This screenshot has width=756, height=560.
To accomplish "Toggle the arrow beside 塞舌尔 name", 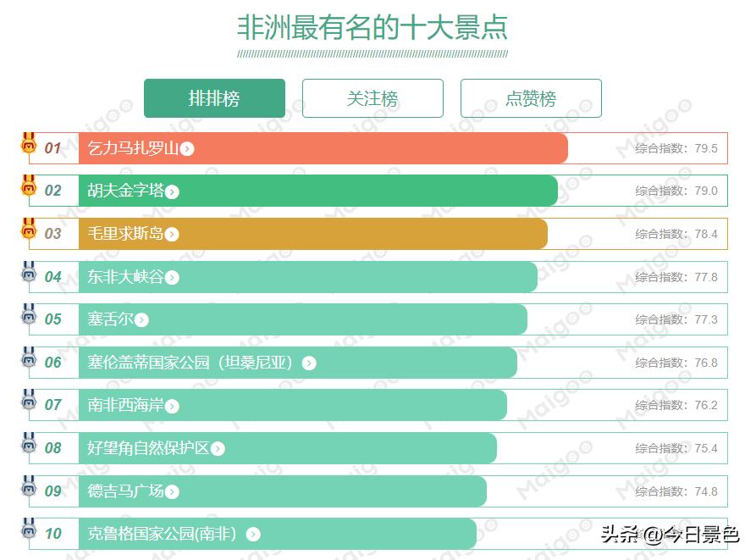I will point(142,319).
